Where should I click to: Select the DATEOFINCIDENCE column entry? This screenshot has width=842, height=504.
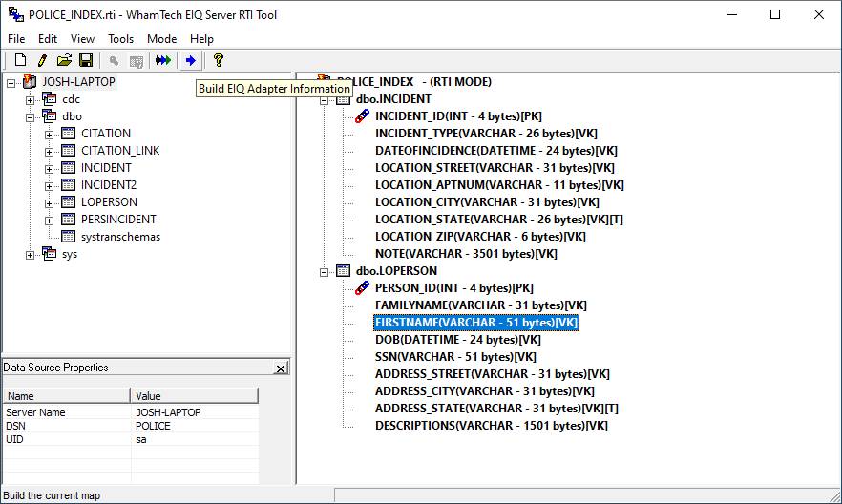click(x=496, y=150)
